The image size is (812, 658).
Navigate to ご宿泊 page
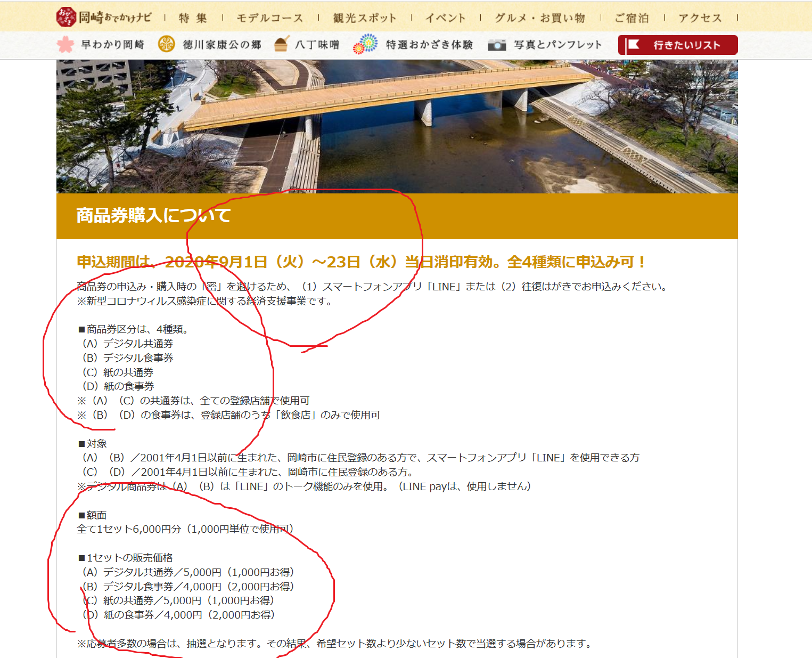[632, 18]
